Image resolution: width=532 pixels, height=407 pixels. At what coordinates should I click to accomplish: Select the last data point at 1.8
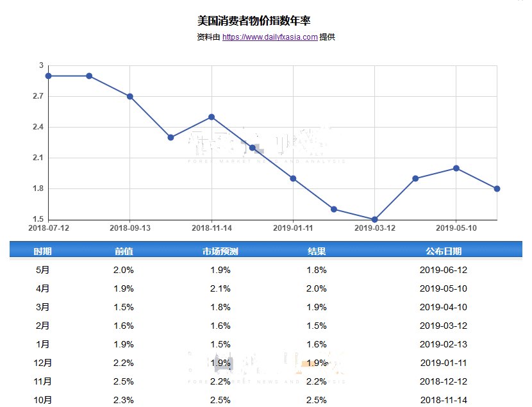pyautogui.click(x=497, y=188)
